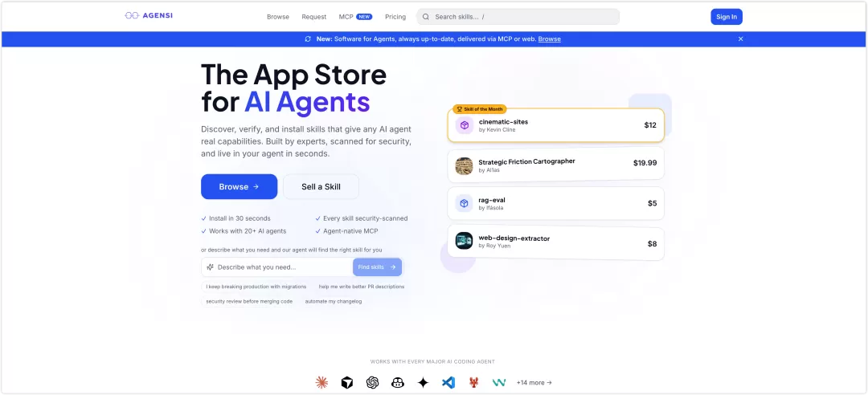
Task: Select the 'help me write better PR descriptions' suggestion
Action: 362,287
